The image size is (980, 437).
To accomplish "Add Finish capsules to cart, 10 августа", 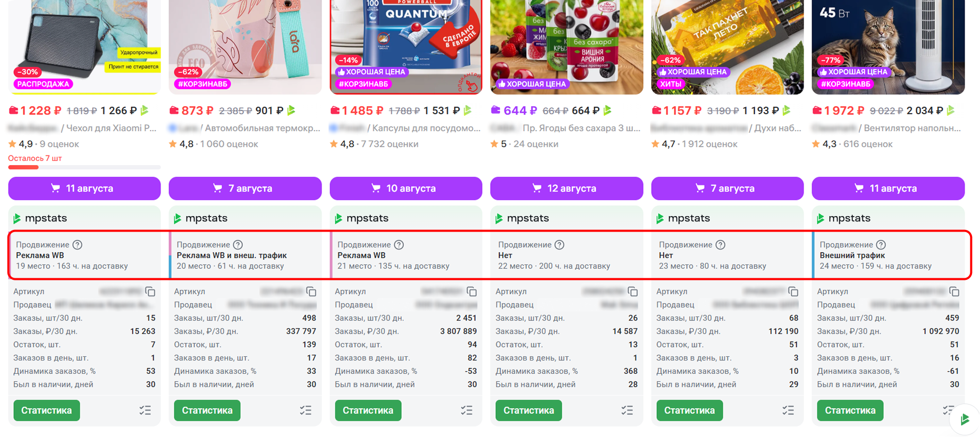I will 406,188.
